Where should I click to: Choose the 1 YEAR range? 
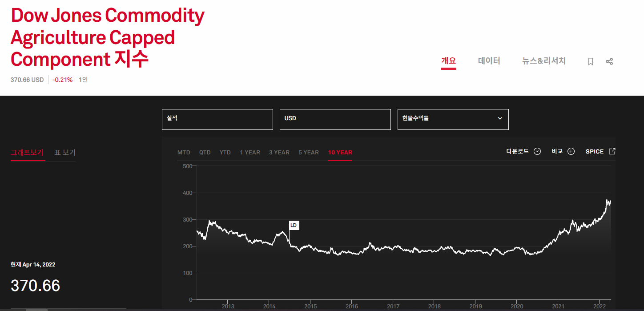(250, 153)
